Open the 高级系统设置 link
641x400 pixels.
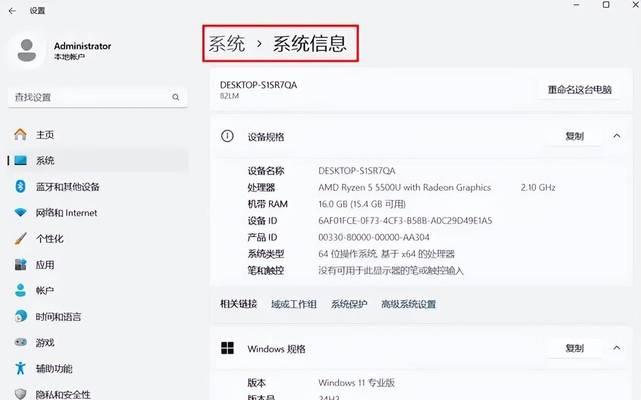(408, 304)
